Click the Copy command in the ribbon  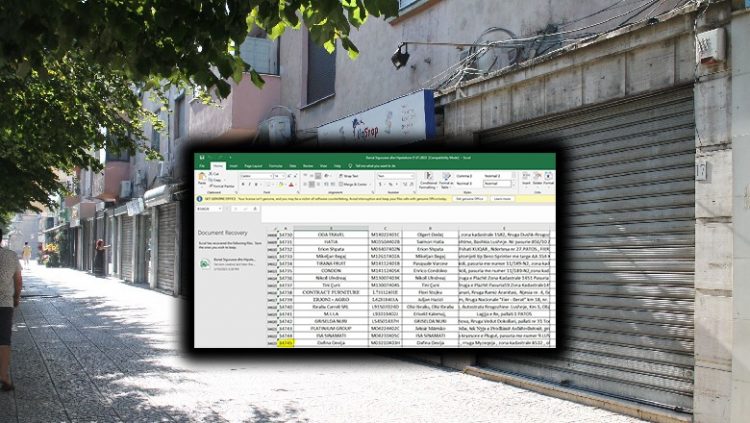point(215,180)
